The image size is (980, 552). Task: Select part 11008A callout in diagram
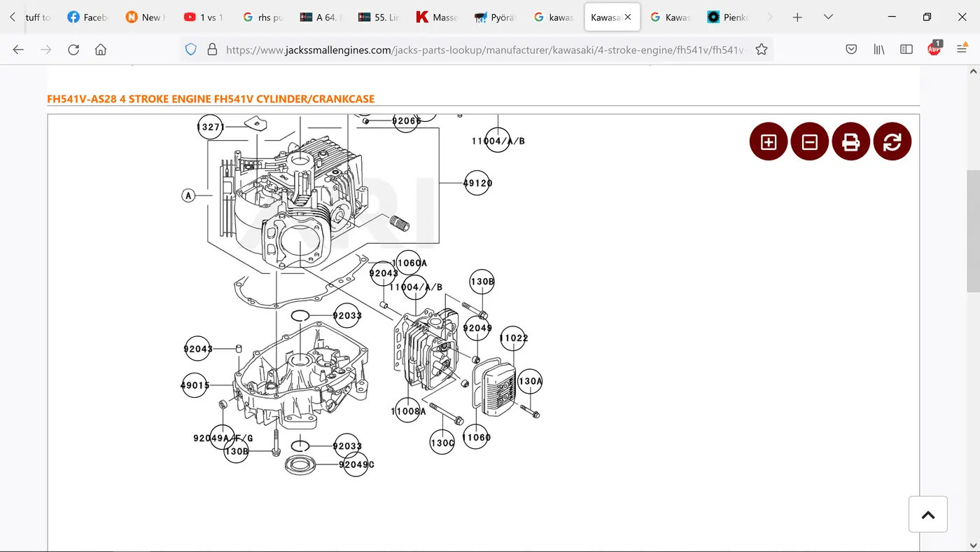[408, 411]
